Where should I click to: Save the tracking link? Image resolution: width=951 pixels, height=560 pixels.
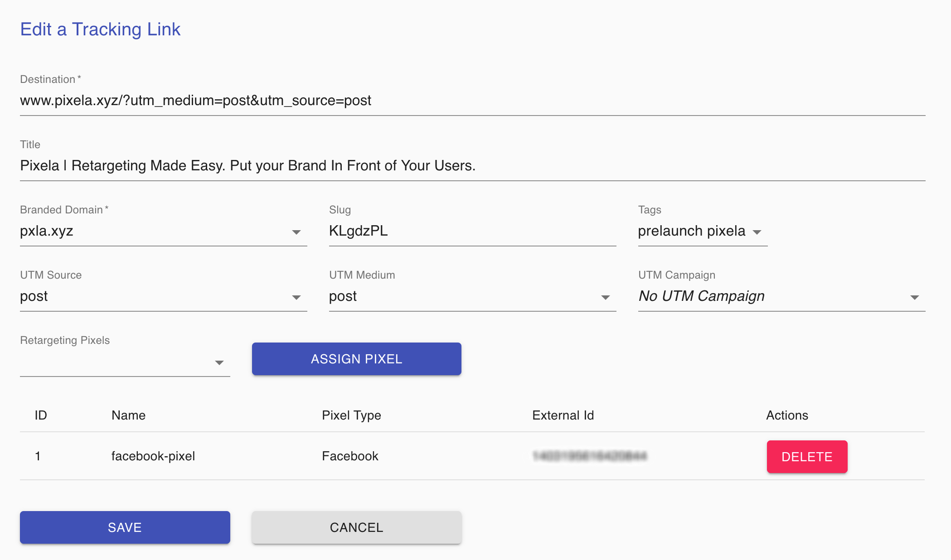point(125,527)
